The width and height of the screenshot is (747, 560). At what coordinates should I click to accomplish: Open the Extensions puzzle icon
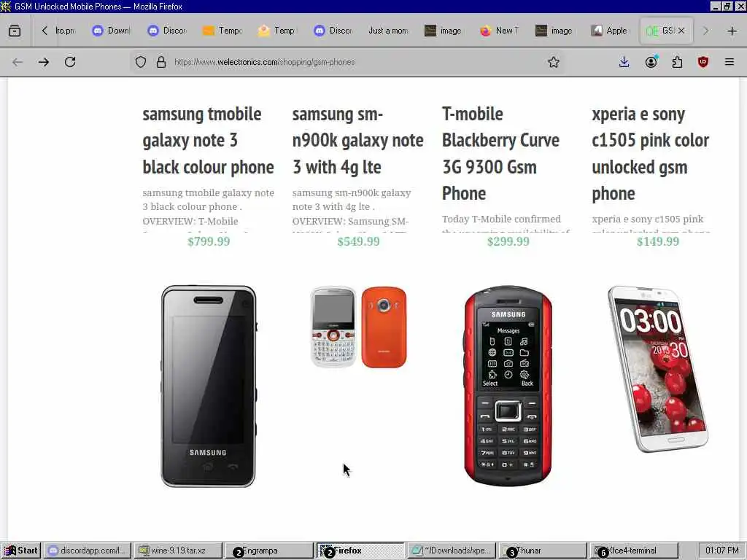[677, 62]
